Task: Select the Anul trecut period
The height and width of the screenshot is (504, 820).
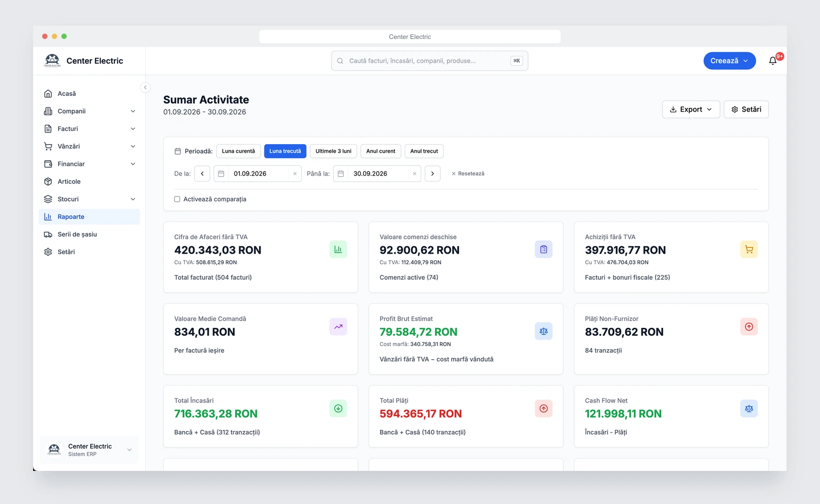Action: pyautogui.click(x=424, y=151)
